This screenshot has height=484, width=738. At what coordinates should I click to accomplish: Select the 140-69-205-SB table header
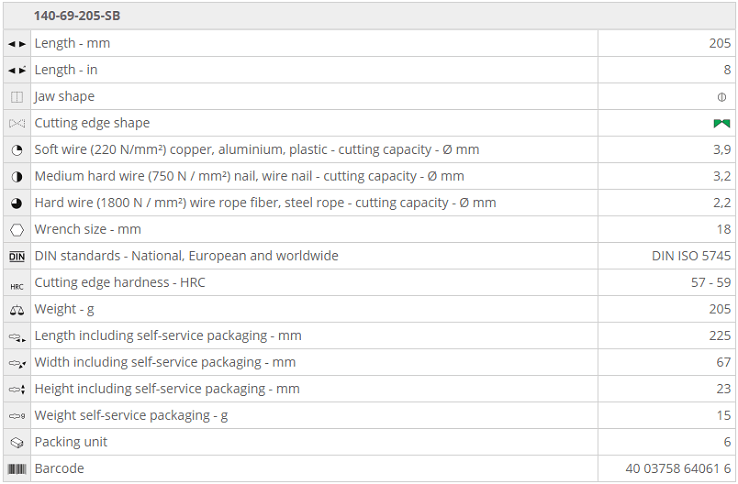77,16
